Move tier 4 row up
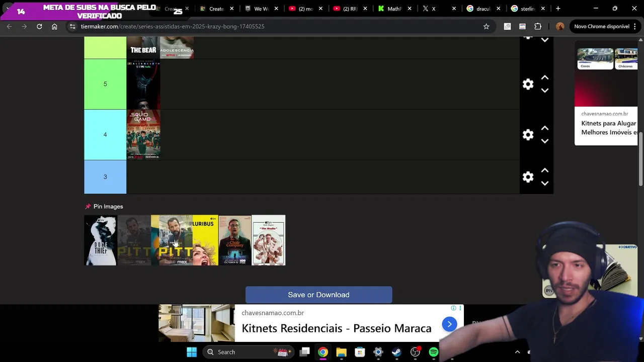The image size is (644, 362). [545, 128]
